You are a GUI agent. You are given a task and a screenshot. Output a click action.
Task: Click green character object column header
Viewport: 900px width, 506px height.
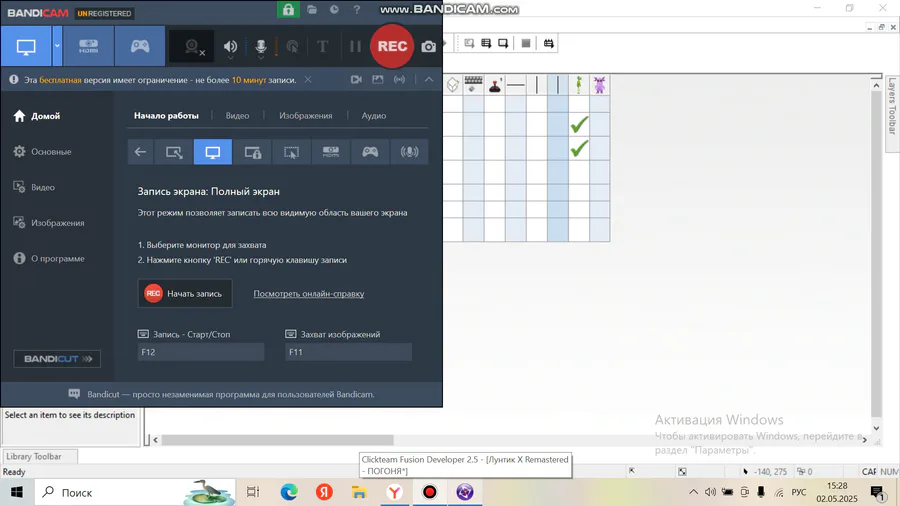click(x=579, y=85)
